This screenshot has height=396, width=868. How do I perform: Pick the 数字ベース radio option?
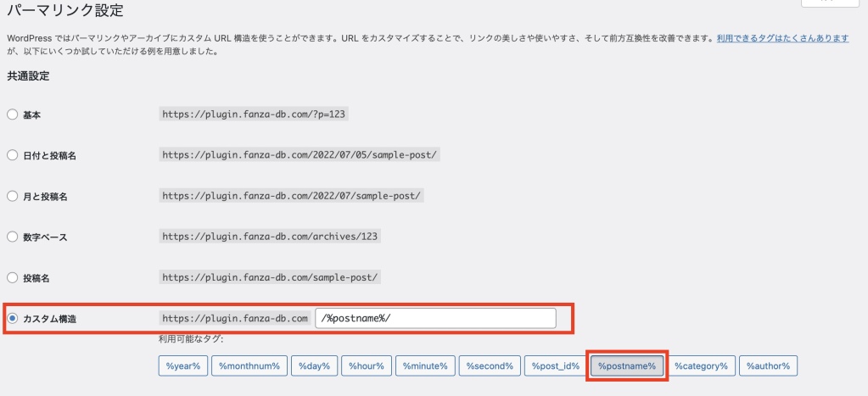12,237
